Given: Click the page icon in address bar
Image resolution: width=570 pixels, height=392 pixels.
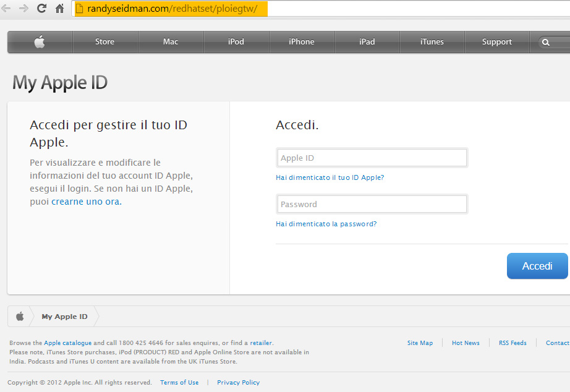Looking at the screenshot, I should click(80, 9).
